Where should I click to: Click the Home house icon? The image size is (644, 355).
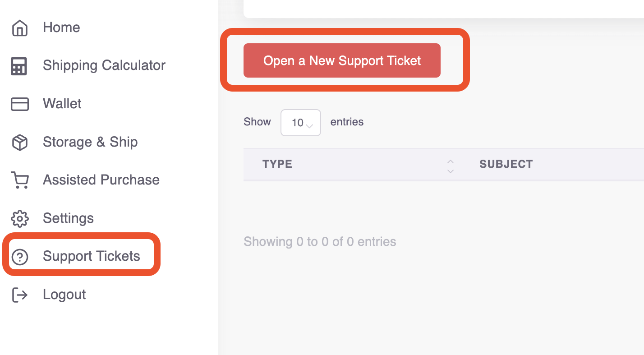coord(19,28)
